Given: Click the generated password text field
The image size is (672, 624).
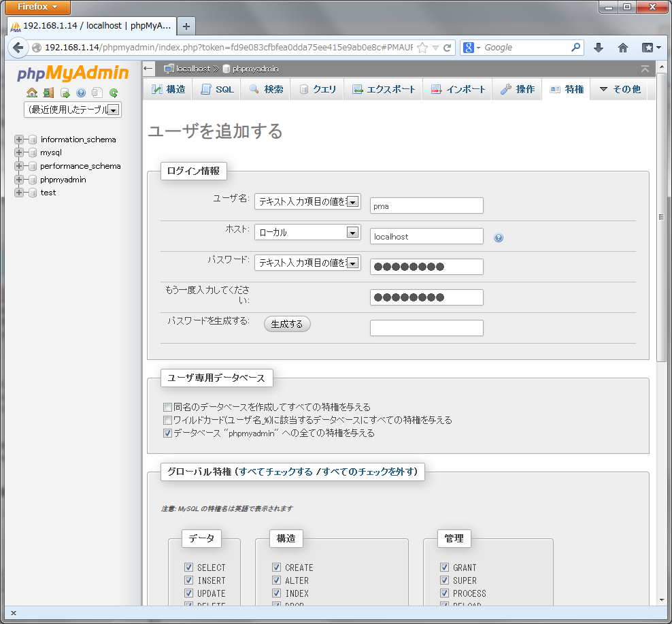Looking at the screenshot, I should point(426,328).
